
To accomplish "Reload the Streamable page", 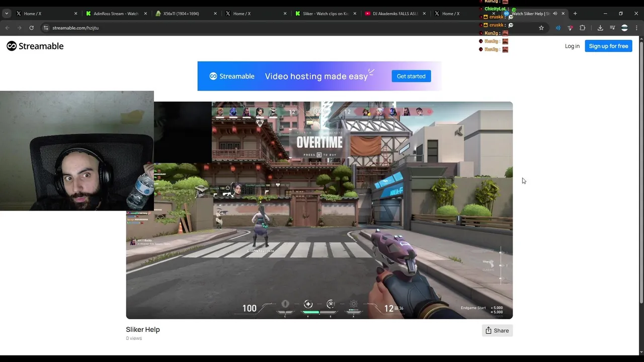I will 31,28.
